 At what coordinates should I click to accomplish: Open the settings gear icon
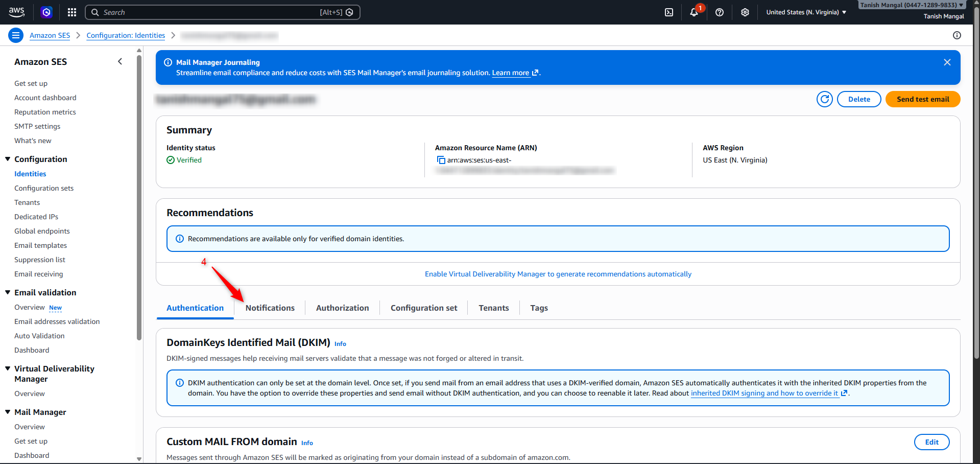(x=745, y=12)
